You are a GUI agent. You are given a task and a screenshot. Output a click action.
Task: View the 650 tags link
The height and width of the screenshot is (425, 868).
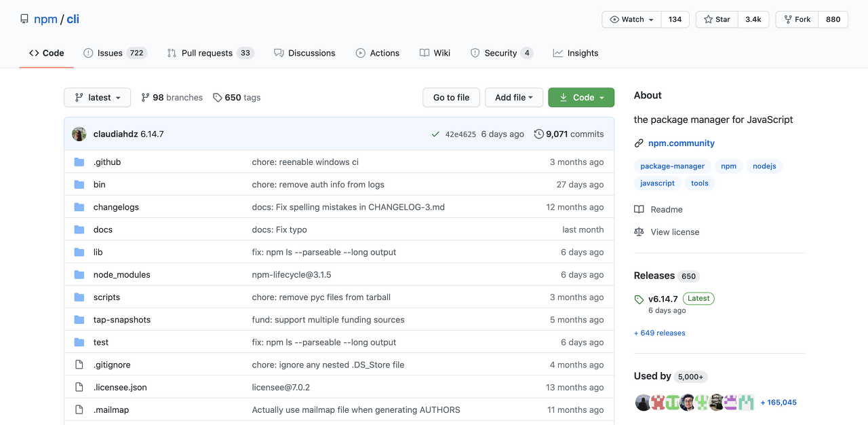point(237,98)
